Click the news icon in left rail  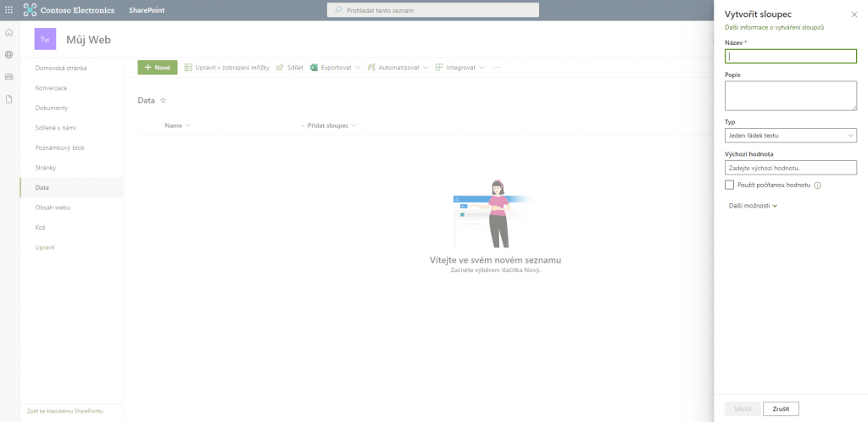(9, 76)
